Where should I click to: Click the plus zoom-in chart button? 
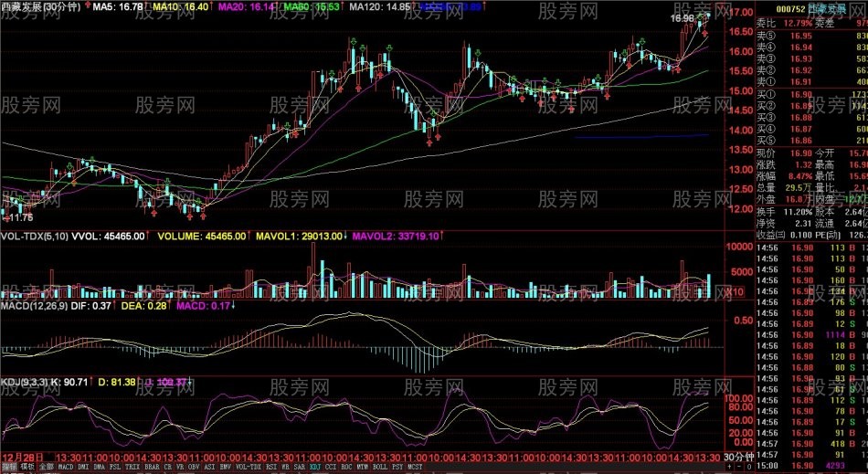pyautogui.click(x=729, y=467)
